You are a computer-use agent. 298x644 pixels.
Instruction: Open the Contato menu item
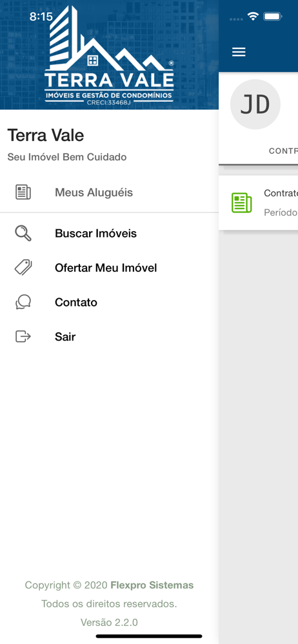(x=109, y=302)
